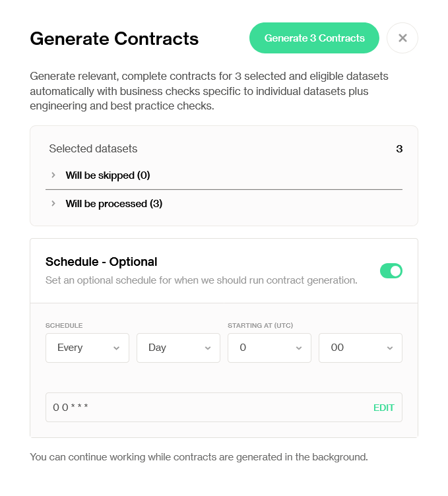Expand the 'Will be skipped' chevron arrow

53,175
